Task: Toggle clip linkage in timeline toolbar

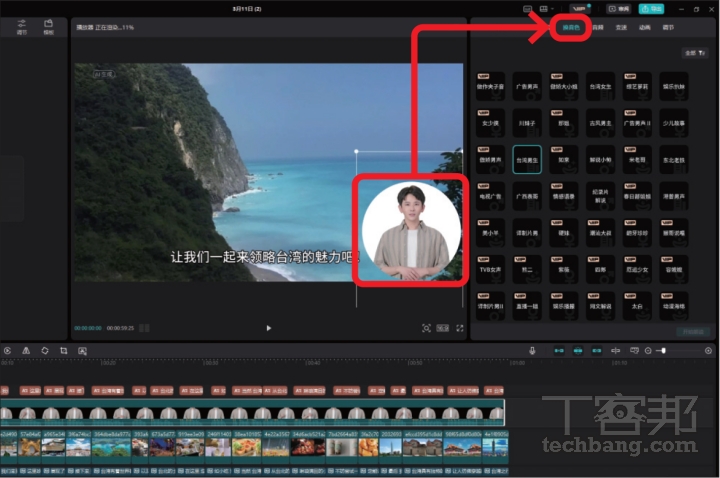Action: [596, 351]
